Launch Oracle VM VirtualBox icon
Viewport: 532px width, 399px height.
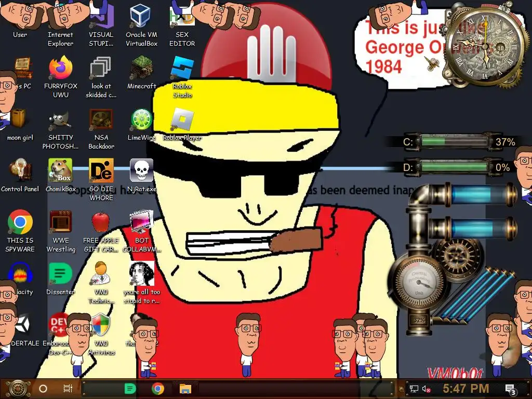[x=141, y=24]
